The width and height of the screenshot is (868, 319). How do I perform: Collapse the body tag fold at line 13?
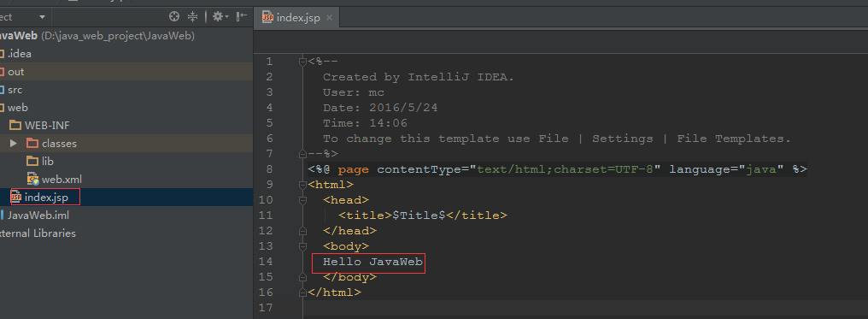click(302, 246)
